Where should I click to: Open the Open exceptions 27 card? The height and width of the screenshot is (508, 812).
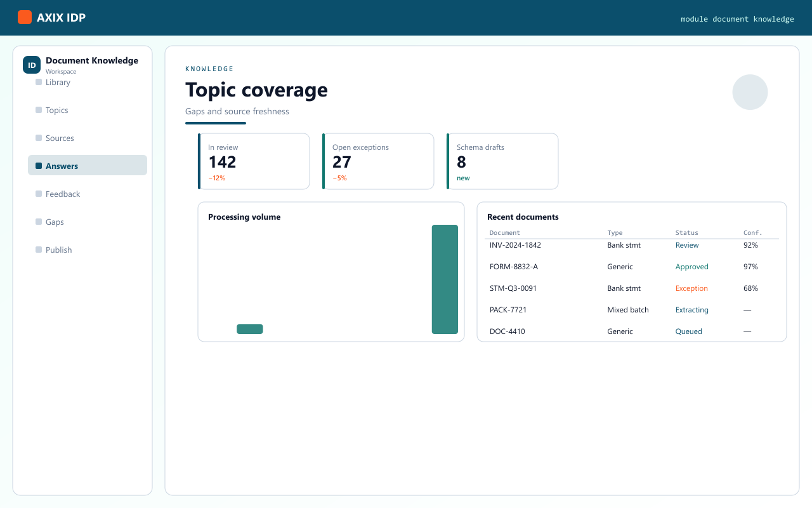(378, 161)
